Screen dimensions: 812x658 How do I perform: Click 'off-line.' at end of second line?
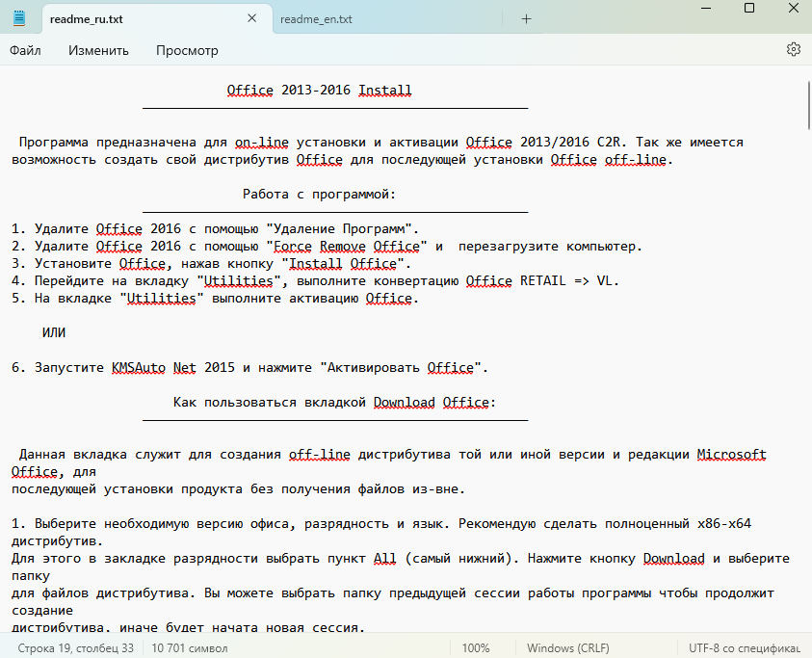tap(639, 160)
